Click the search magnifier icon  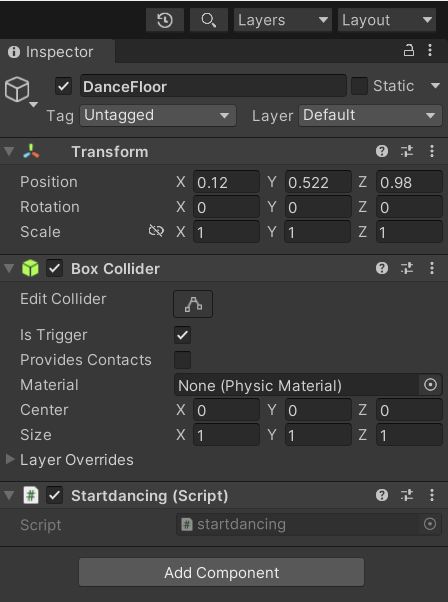pyautogui.click(x=208, y=20)
